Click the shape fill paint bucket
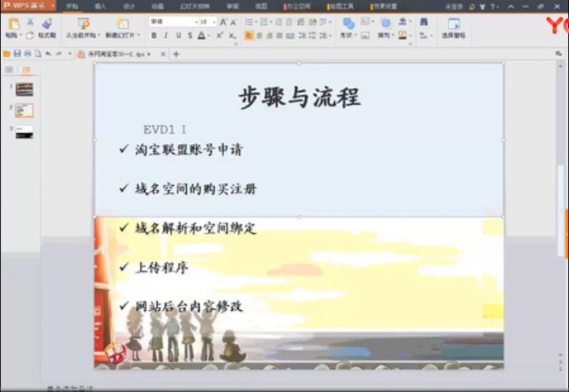The image size is (569, 392). click(x=403, y=22)
